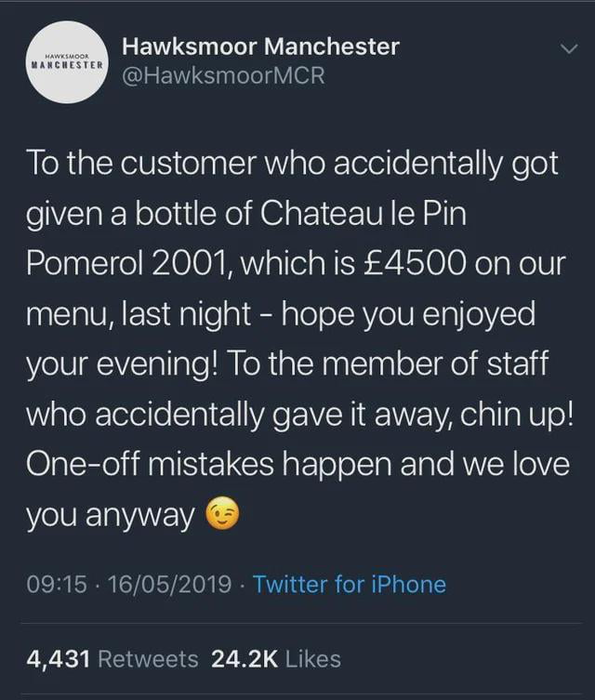Click the 16/05/2019 date
Screen dimensions: 595x700
click(170, 584)
